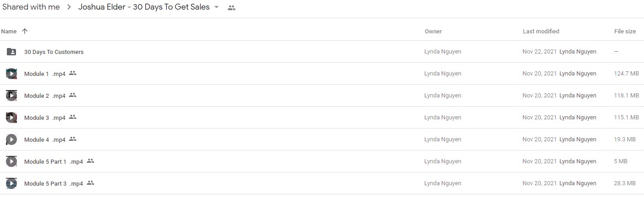The image size is (644, 198).
Task: Click the Module 5 Part 1 play icon
Action: point(11,161)
